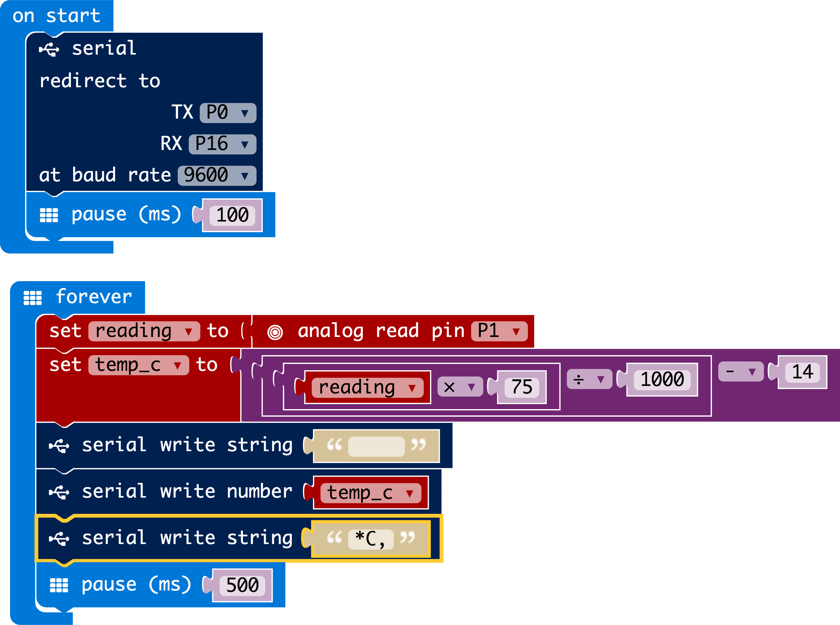This screenshot has height=625, width=840.
Task: Click USB icon on highlighted serial write string
Action: [59, 539]
